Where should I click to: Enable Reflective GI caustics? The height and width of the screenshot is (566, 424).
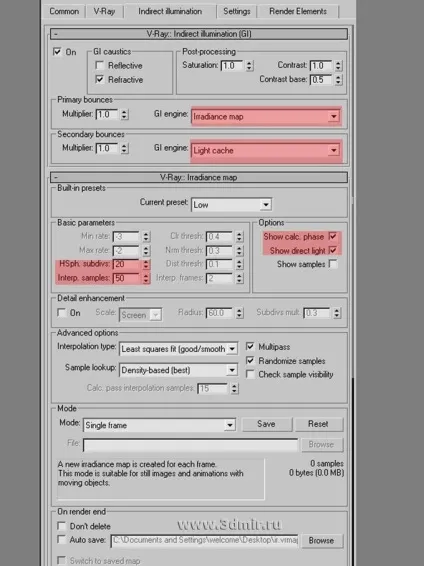[x=100, y=65]
